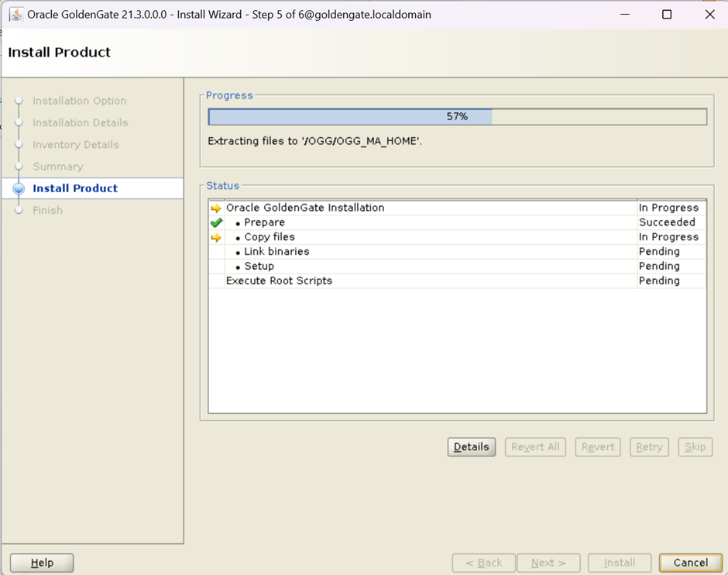Select the Summary step in sidebar
Screen dimensions: 728x575
57,167
